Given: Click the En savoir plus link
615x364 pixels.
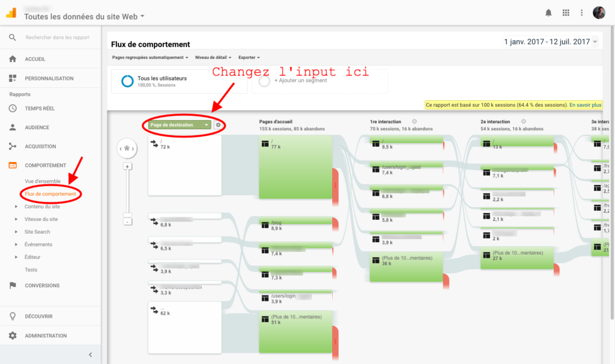Looking at the screenshot, I should (x=585, y=105).
